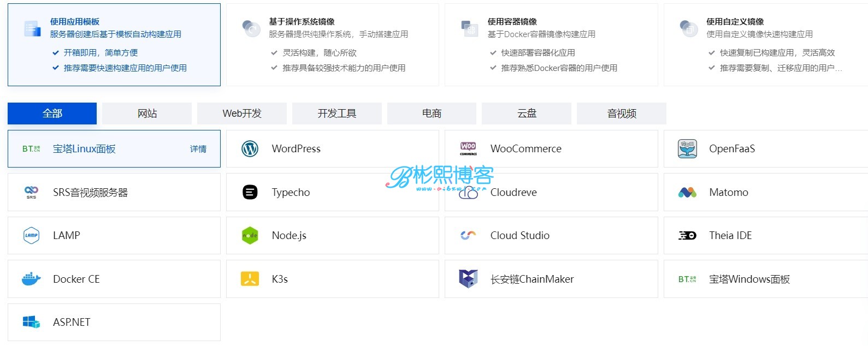The height and width of the screenshot is (346, 868).
Task: Click the text 基于Docker容器镜像构建应用
Action: pos(541,34)
